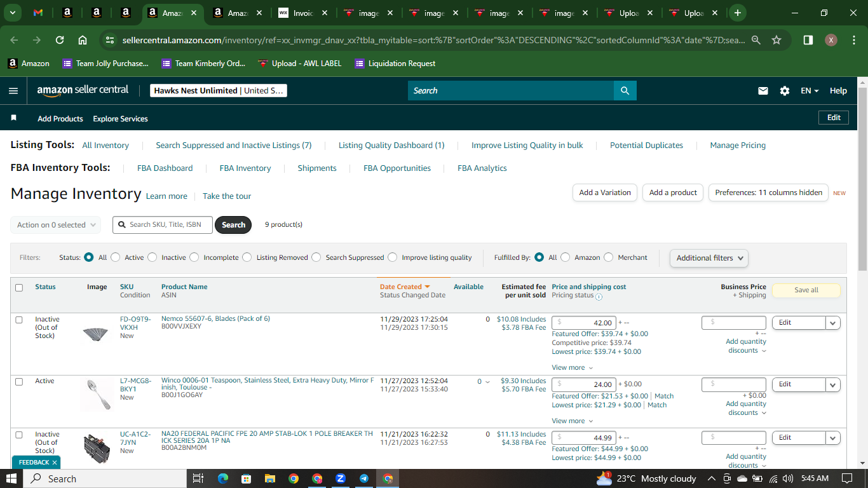Select the Search Suppressed status filter
The width and height of the screenshot is (868, 488).
click(316, 257)
